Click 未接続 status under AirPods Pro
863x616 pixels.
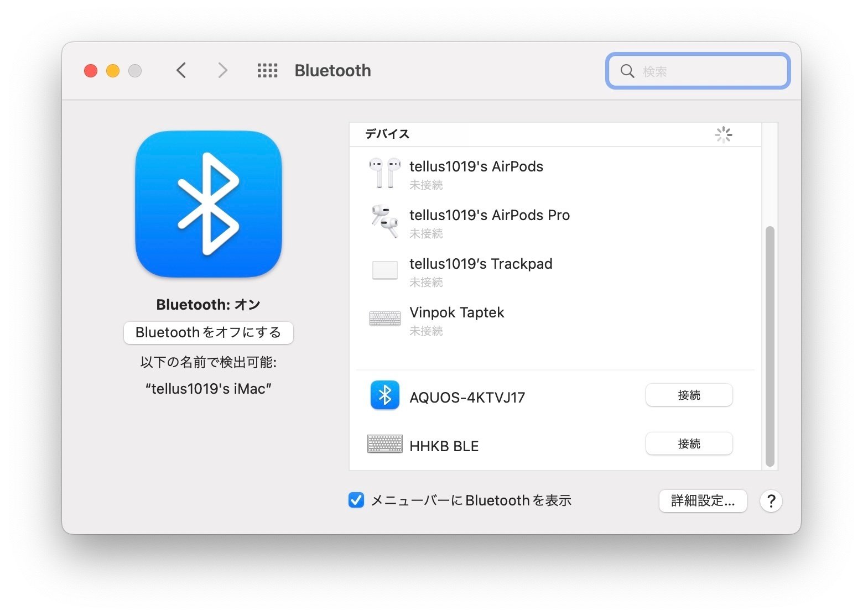426,233
